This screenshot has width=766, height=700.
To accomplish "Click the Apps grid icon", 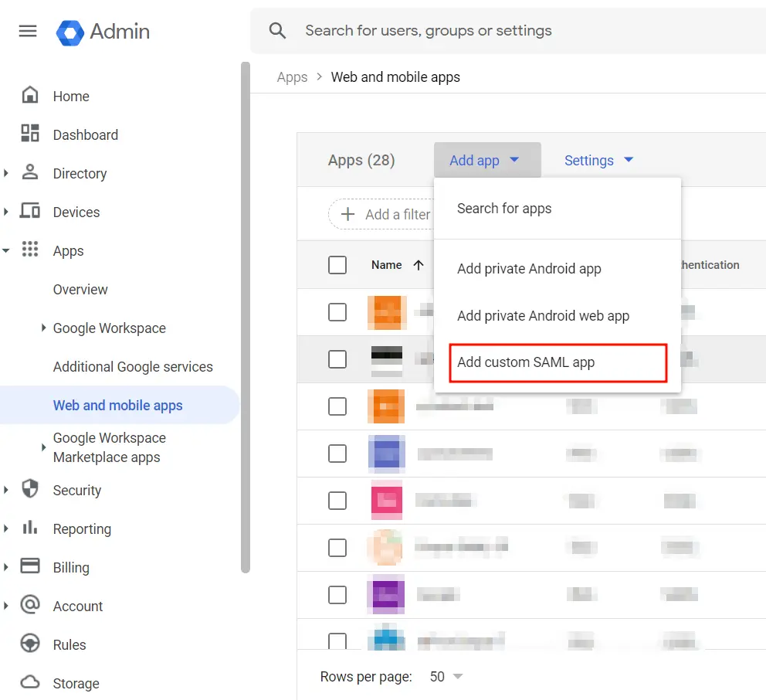I will pos(30,249).
